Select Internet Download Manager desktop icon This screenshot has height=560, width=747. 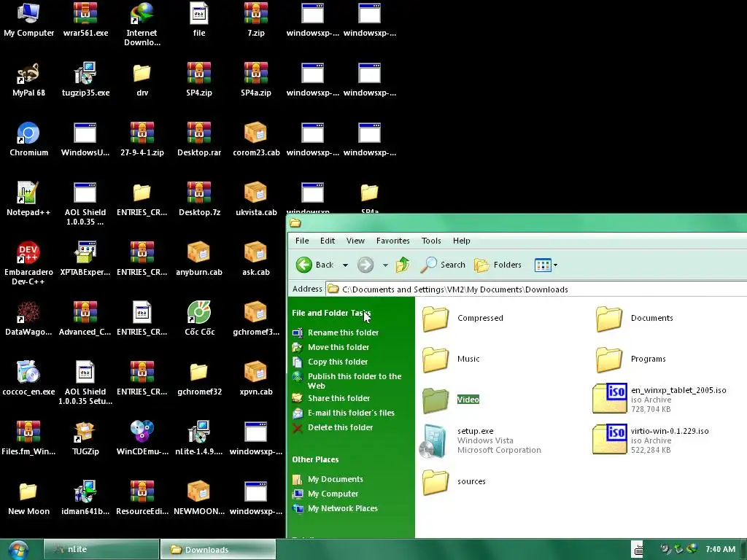(142, 24)
